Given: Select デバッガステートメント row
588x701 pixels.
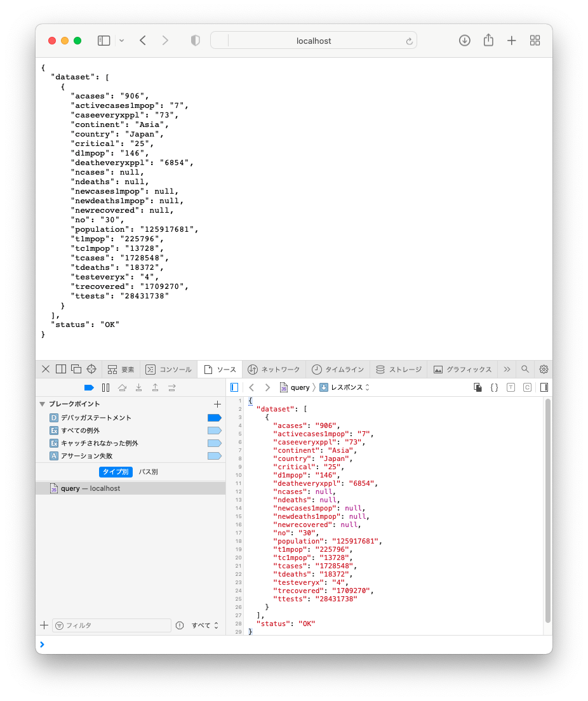Looking at the screenshot, I should [131, 418].
